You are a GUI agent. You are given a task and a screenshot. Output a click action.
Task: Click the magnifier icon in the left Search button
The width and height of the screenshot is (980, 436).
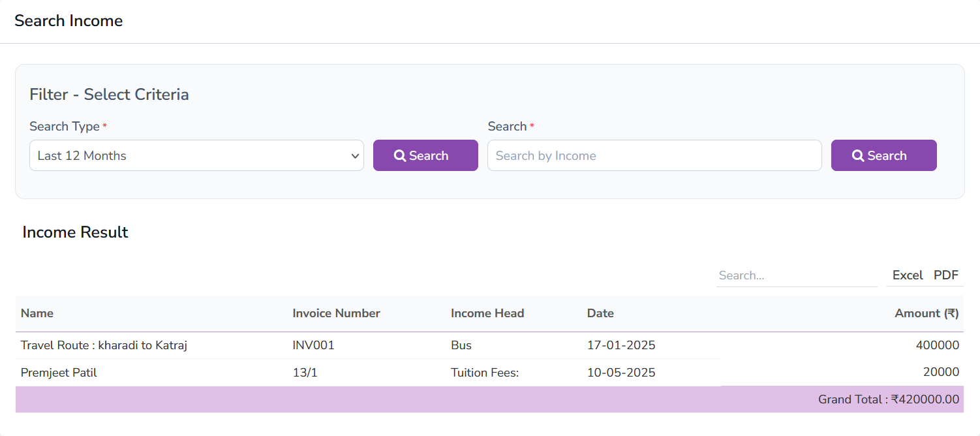[400, 155]
